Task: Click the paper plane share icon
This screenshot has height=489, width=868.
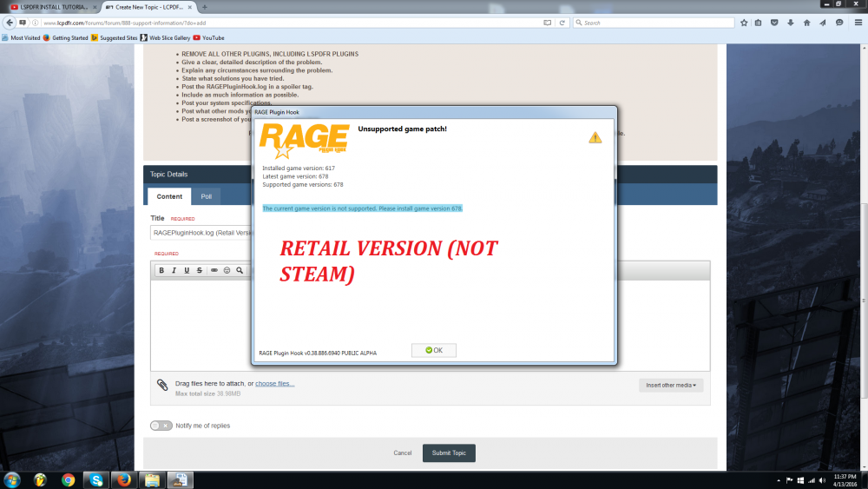Action: [x=823, y=23]
